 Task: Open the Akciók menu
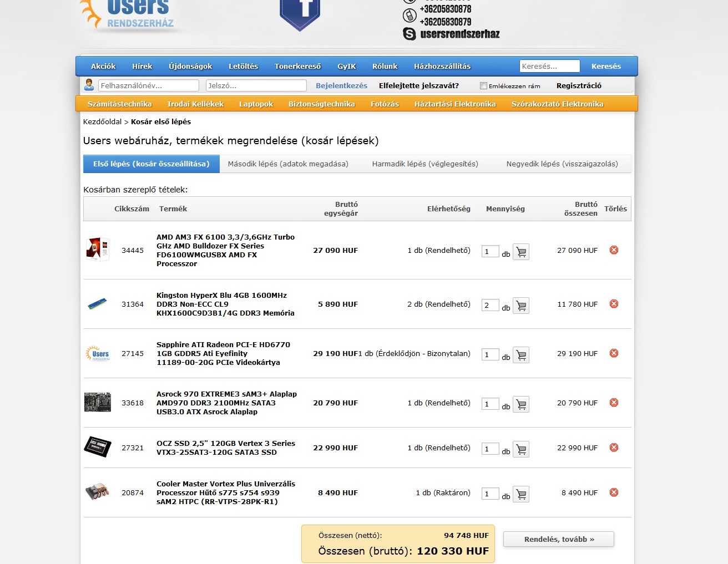[x=103, y=66]
